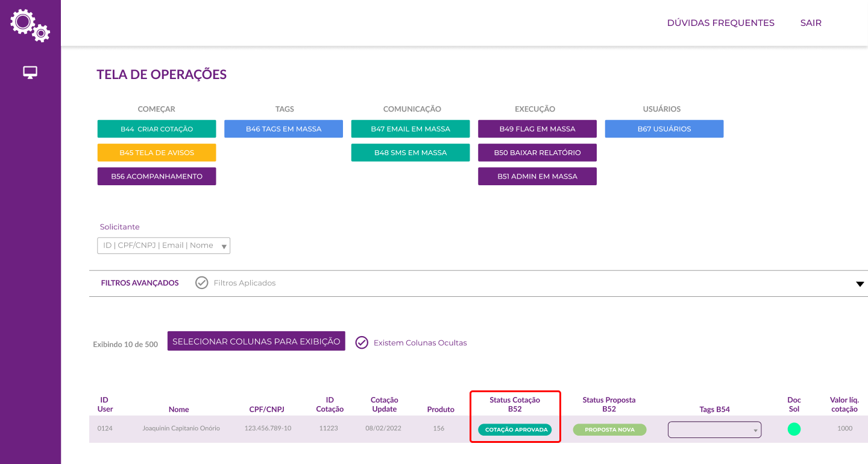Click the Existem Colunas Ocultas check icon
Image resolution: width=868 pixels, height=464 pixels.
click(x=362, y=343)
